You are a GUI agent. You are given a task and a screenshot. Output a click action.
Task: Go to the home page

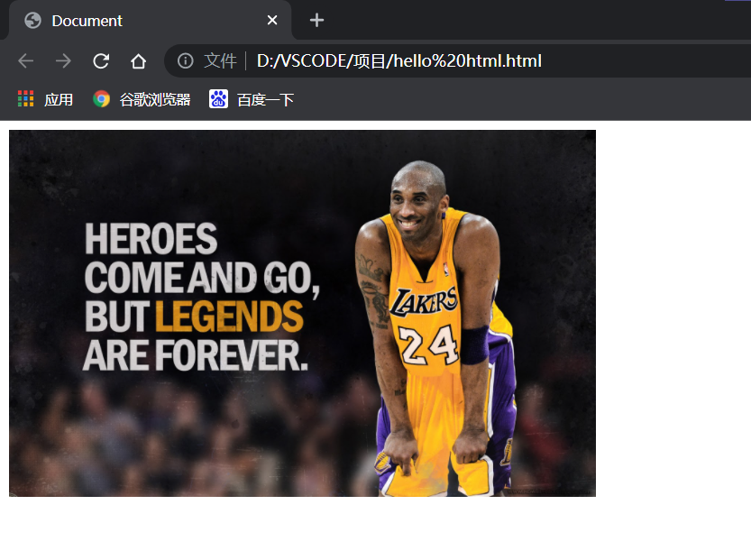point(139,60)
